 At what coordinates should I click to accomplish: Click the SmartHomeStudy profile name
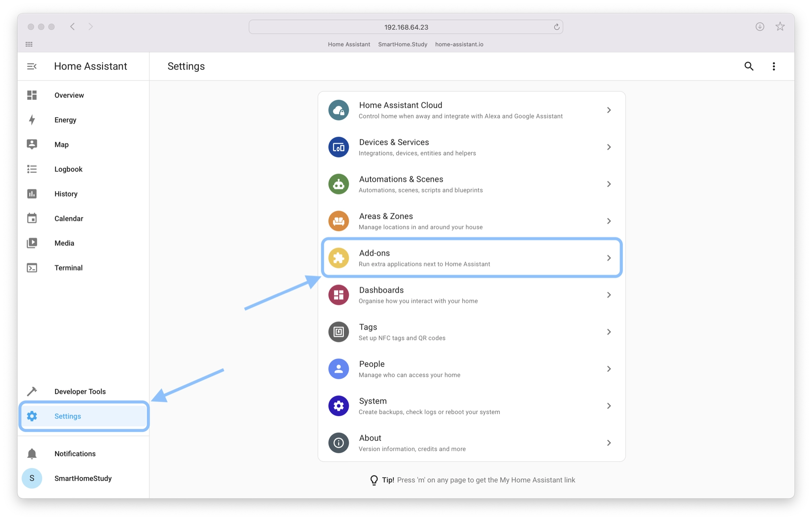tap(83, 479)
